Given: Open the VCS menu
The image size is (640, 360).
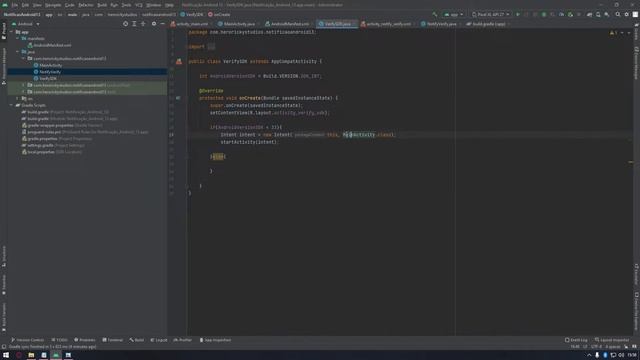Looking at the screenshot, I should pyautogui.click(x=139, y=5).
